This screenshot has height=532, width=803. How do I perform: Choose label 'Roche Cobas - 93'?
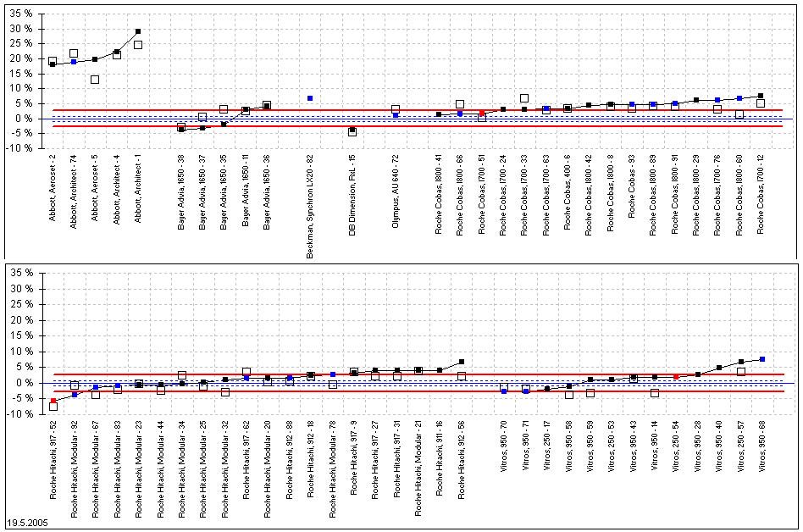[x=632, y=186]
